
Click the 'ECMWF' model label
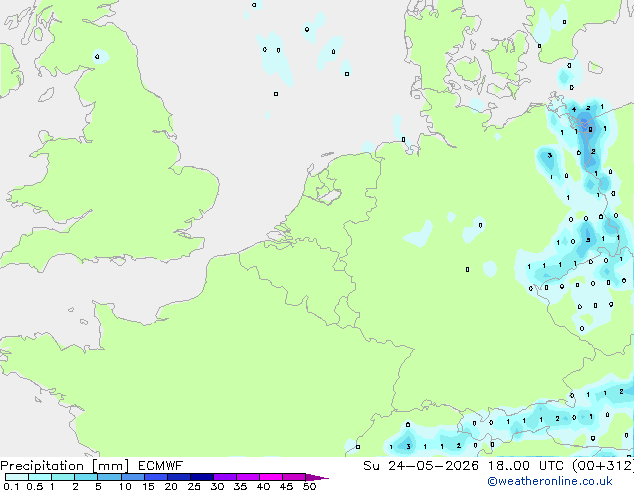point(160,466)
